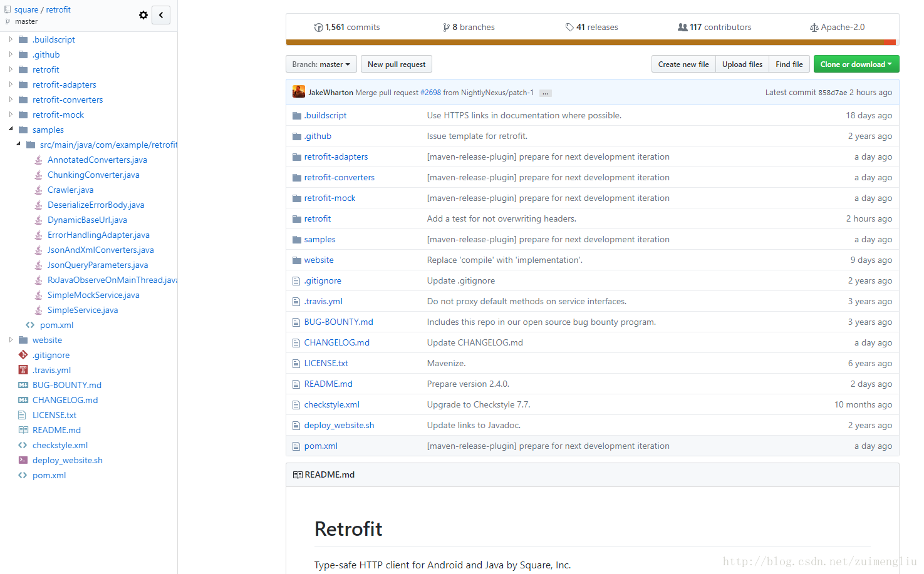Screen dimensions: 924x574
Task: Click the contributors people icon
Action: click(x=682, y=28)
